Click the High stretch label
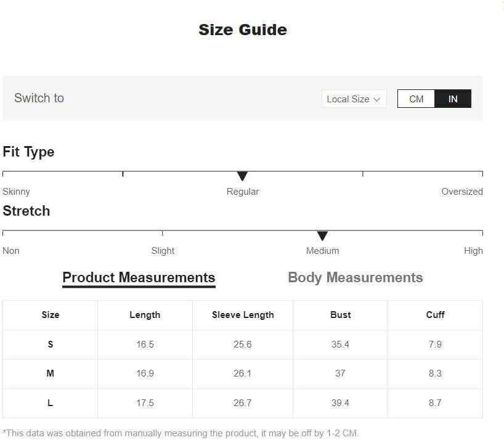Viewport: 504px width, 440px height. (x=473, y=251)
